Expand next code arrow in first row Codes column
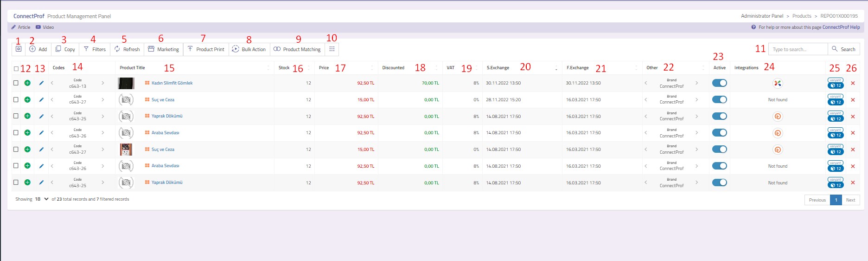The image size is (868, 261). 102,83
